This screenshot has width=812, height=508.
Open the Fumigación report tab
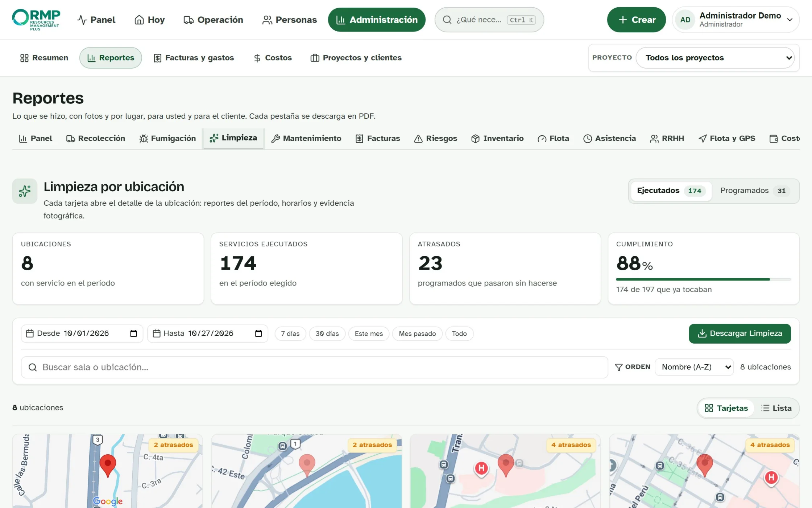(167, 138)
